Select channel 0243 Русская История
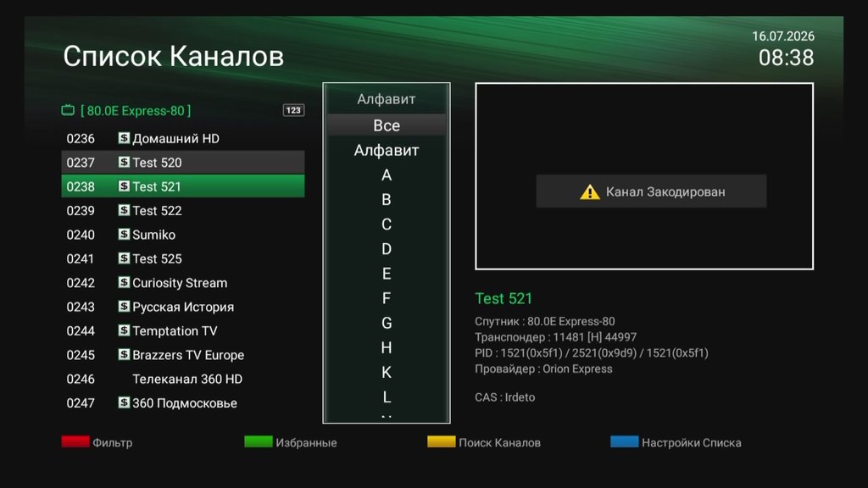 [x=183, y=307]
